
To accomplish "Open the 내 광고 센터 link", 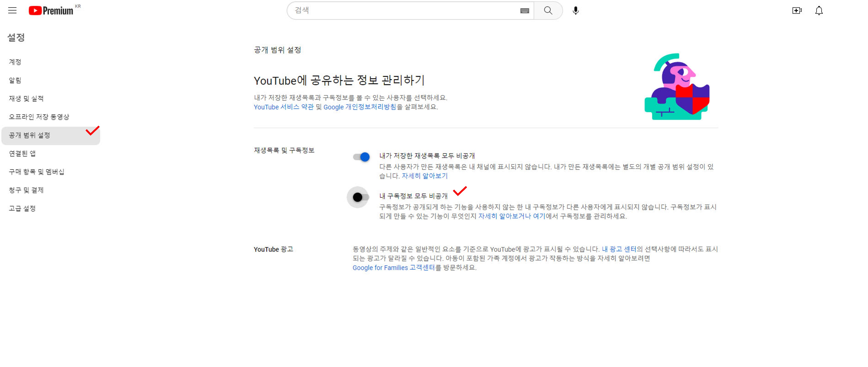I will click(x=619, y=249).
